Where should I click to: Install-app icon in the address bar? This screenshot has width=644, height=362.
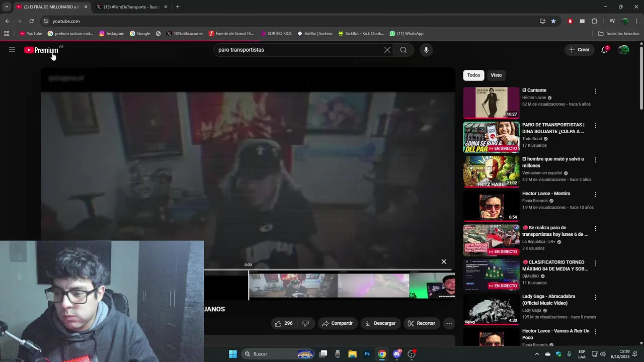click(x=542, y=21)
